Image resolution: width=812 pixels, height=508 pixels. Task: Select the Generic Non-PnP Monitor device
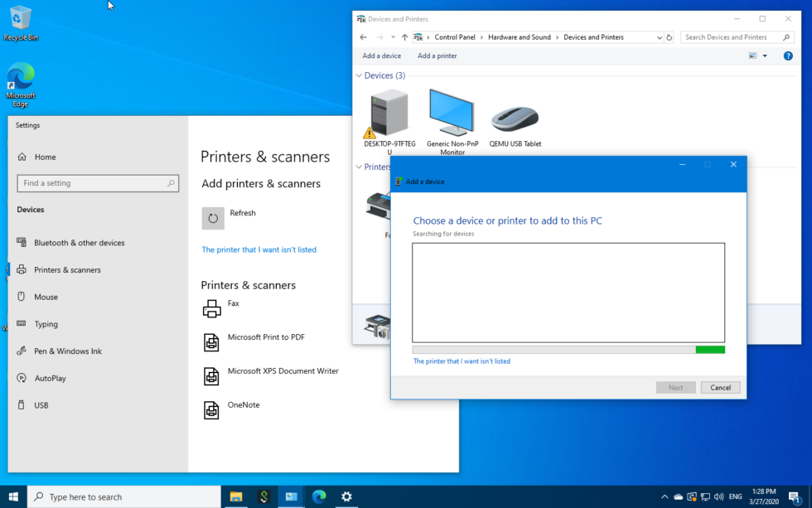point(452,116)
